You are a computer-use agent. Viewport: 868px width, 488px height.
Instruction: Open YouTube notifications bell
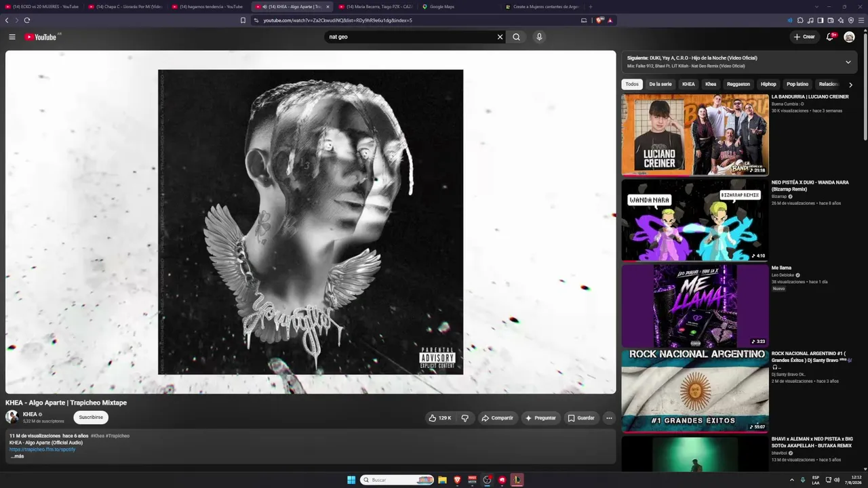pos(829,37)
